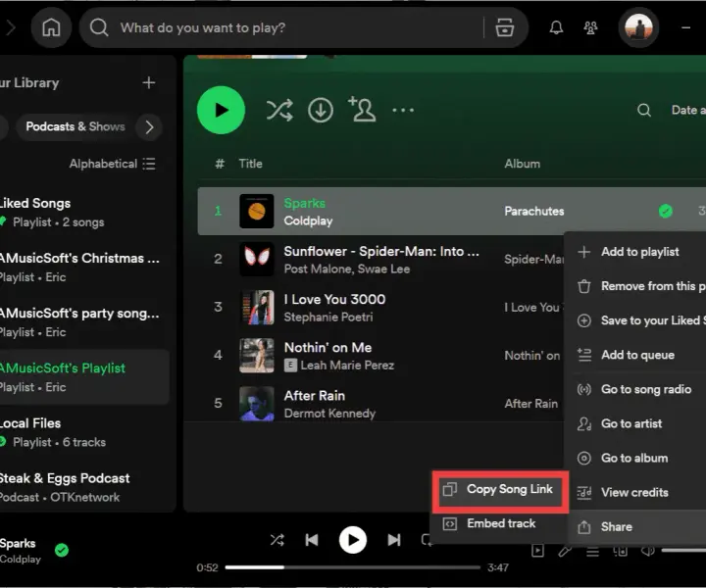Select the I Love You 3000 track

click(x=334, y=299)
